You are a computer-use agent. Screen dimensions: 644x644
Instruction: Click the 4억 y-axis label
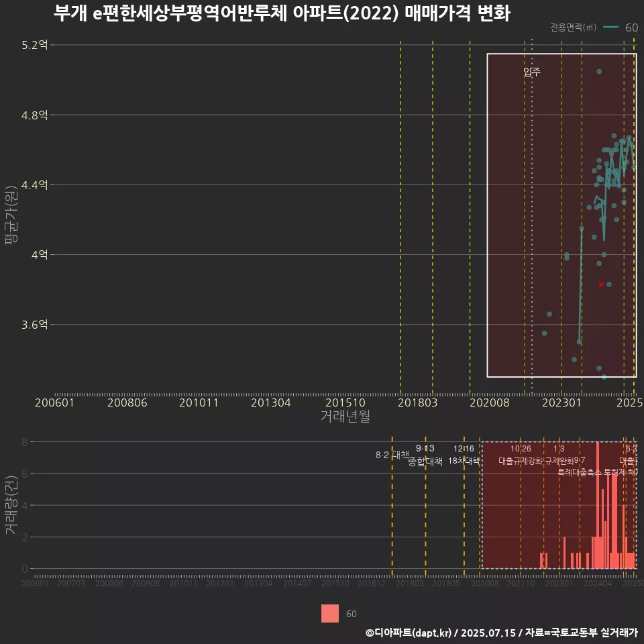point(40,255)
